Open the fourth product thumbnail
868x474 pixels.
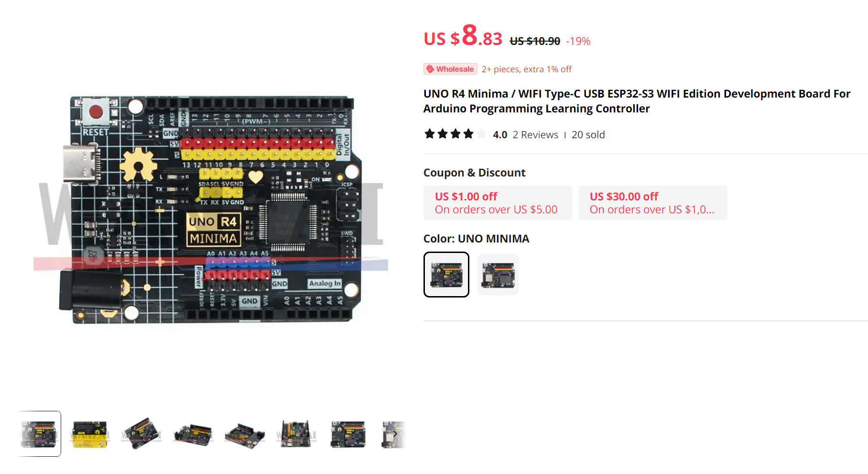tap(193, 434)
